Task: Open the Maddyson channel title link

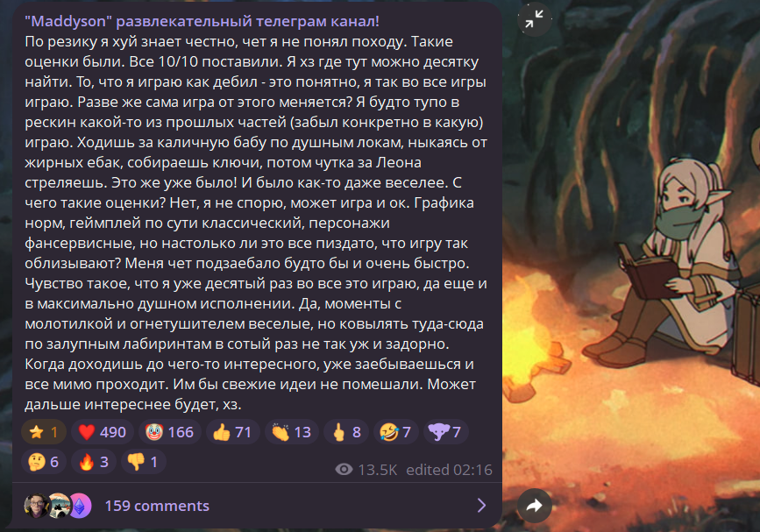Action: pyautogui.click(x=202, y=21)
